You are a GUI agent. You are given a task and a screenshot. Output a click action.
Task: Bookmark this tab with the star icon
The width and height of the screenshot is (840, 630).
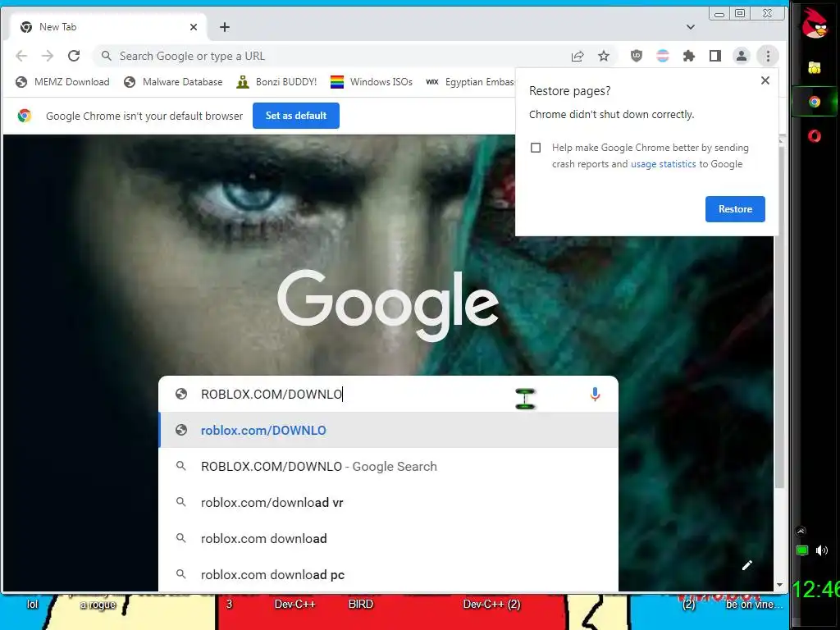[604, 57]
